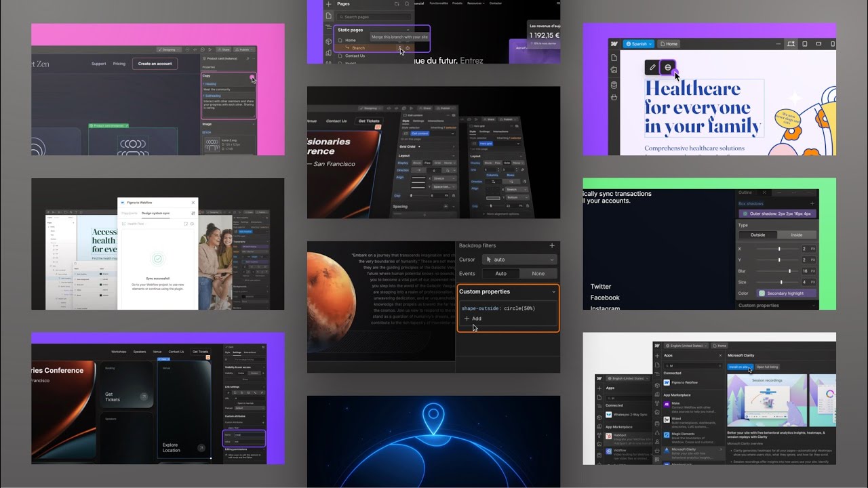Image resolution: width=868 pixels, height=488 pixels.
Task: Open English (United States) locale dropdown beside Home
Action: [x=687, y=346]
